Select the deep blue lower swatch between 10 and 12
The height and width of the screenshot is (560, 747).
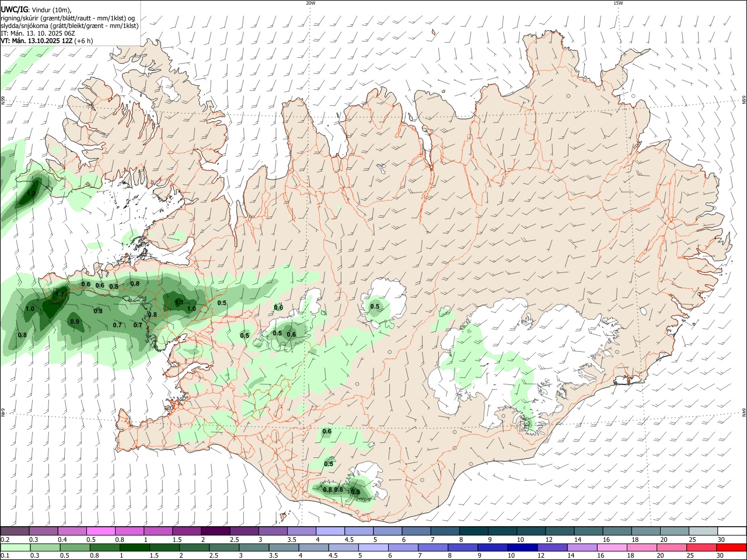(523, 548)
